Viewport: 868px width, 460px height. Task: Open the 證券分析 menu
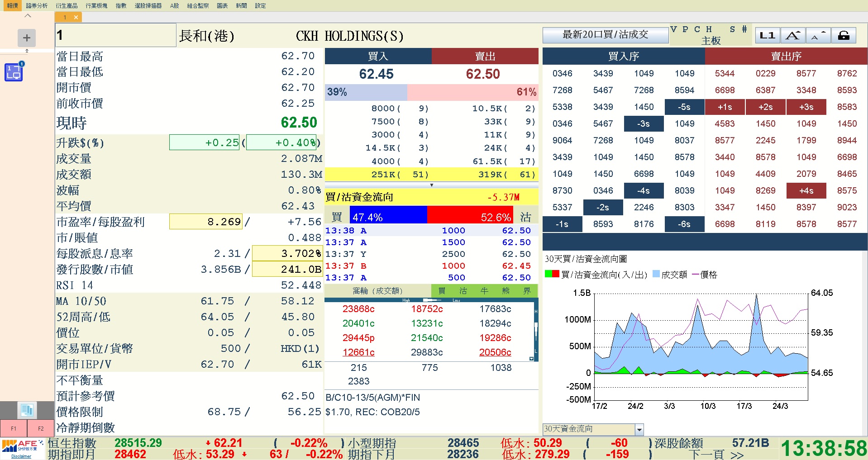(x=37, y=5)
